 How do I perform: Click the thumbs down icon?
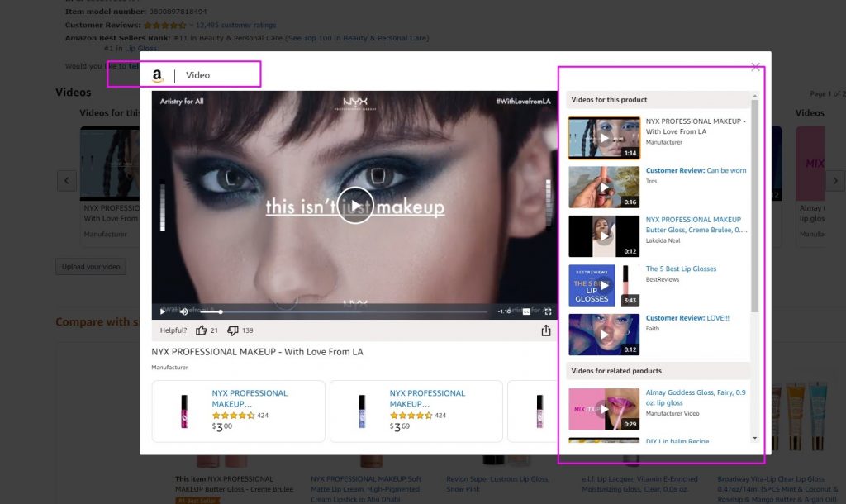[232, 330]
